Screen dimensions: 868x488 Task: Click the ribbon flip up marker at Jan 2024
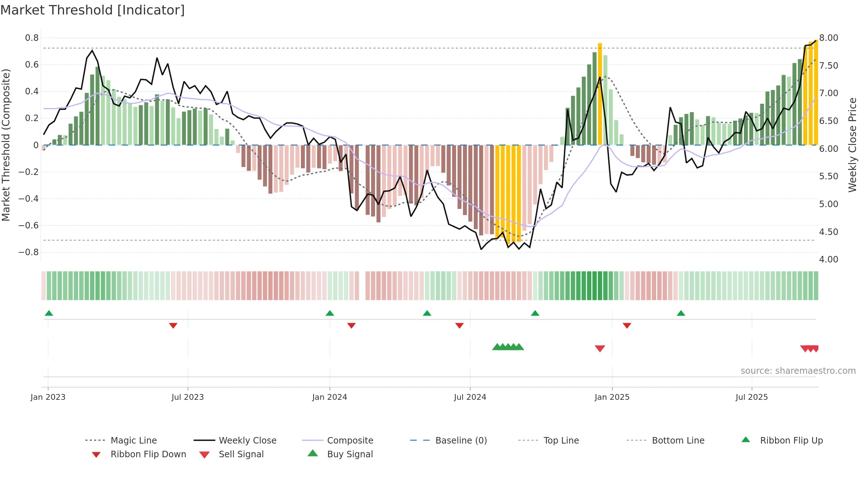click(330, 313)
